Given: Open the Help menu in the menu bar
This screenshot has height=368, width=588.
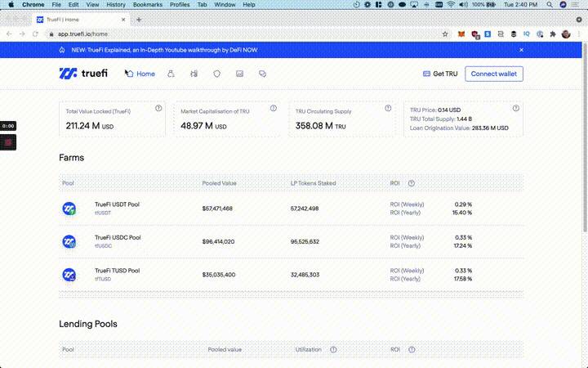Looking at the screenshot, I should (248, 5).
